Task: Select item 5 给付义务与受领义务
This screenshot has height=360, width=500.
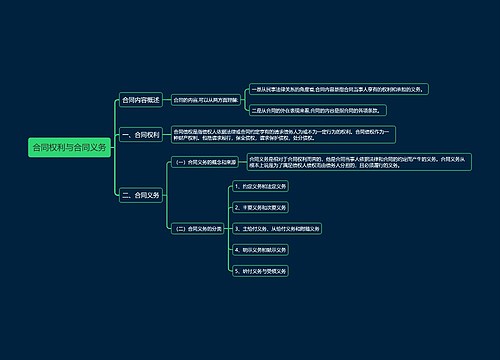Action: tap(260, 271)
